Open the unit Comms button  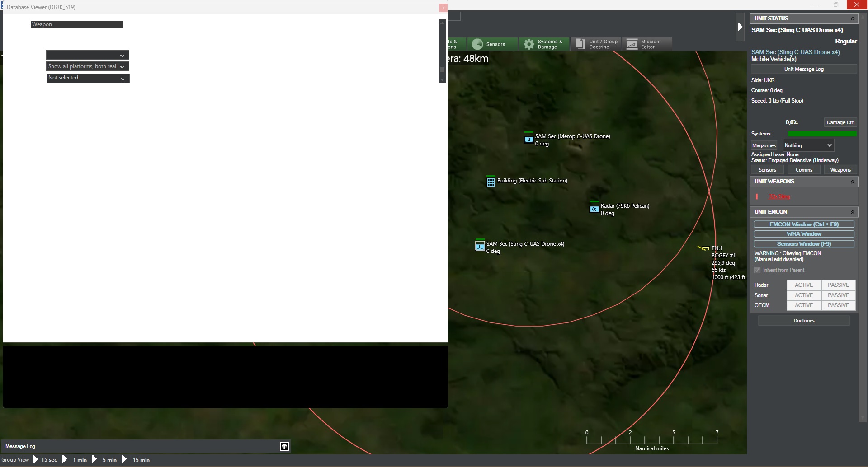pyautogui.click(x=804, y=170)
